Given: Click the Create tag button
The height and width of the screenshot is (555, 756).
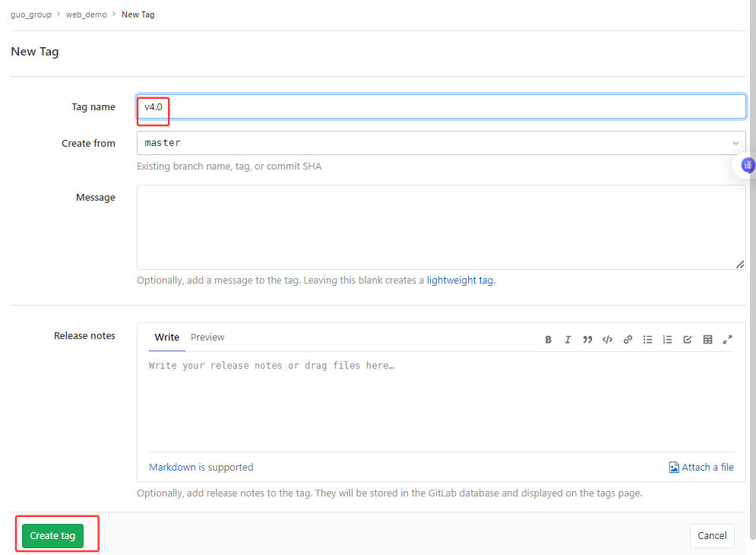Looking at the screenshot, I should pyautogui.click(x=52, y=536).
